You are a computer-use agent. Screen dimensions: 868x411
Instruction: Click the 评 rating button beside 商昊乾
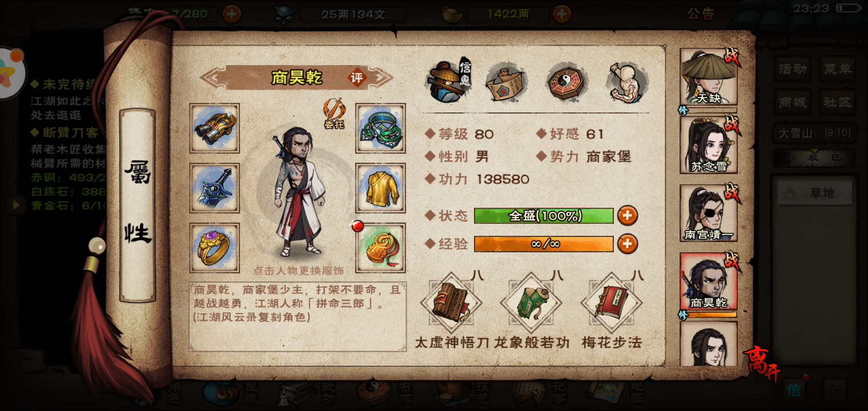pos(357,78)
